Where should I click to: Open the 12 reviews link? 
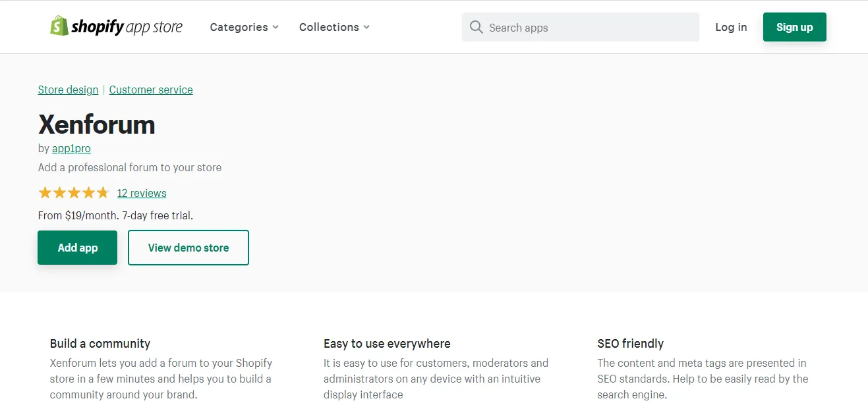pos(142,193)
